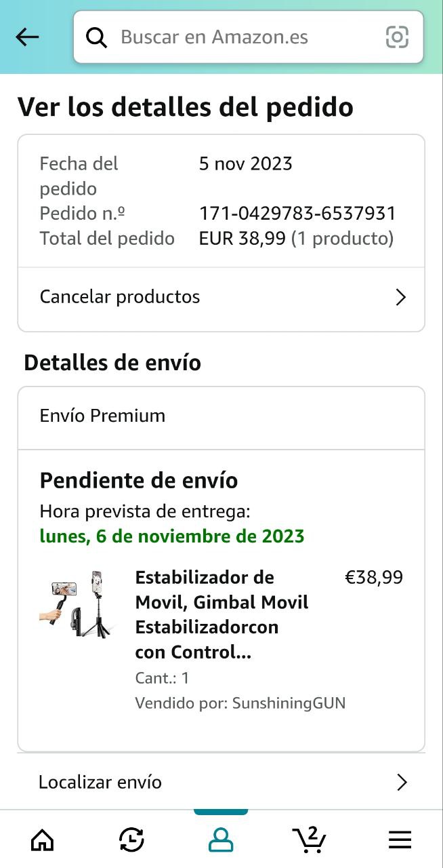Expand the Cancelar productos chevron
443x868 pixels.
401,297
